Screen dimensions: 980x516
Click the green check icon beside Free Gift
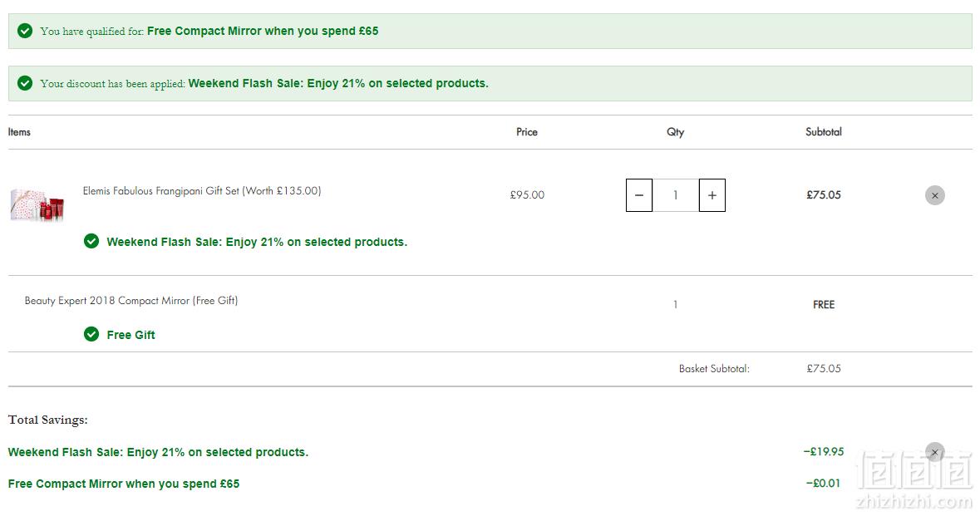[91, 334]
